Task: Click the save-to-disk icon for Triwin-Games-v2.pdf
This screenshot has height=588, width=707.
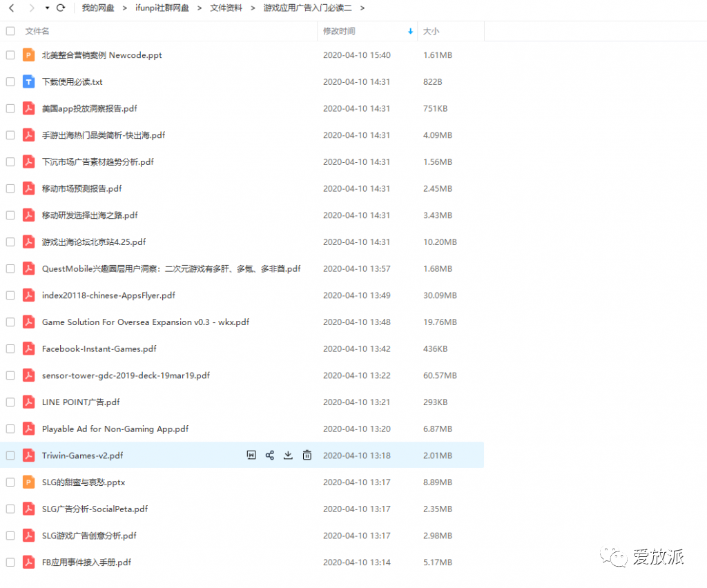Action: (x=251, y=455)
